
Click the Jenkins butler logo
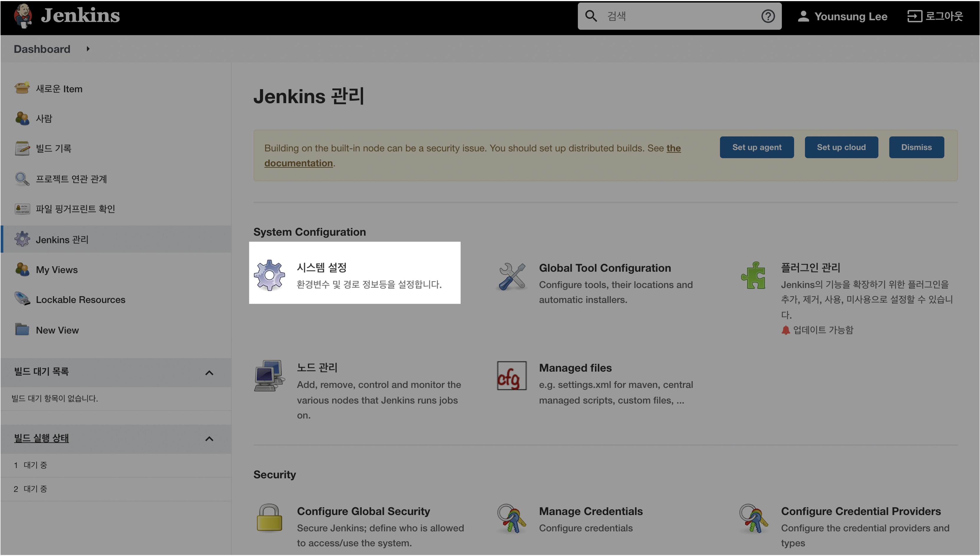point(23,16)
